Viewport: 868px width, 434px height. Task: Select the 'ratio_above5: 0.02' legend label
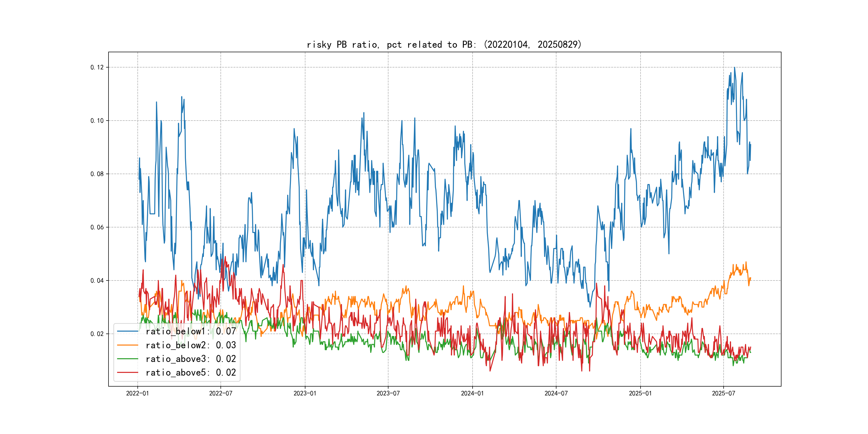(x=191, y=372)
